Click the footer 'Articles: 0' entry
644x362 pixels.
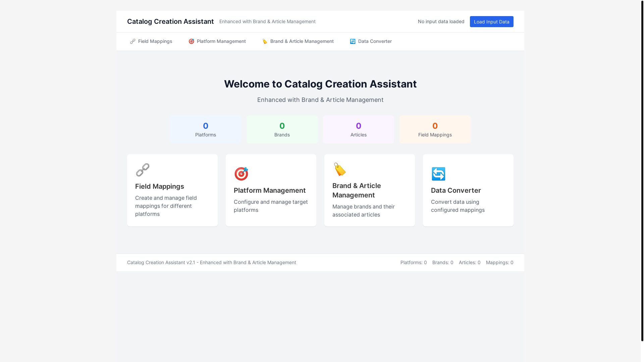click(470, 262)
